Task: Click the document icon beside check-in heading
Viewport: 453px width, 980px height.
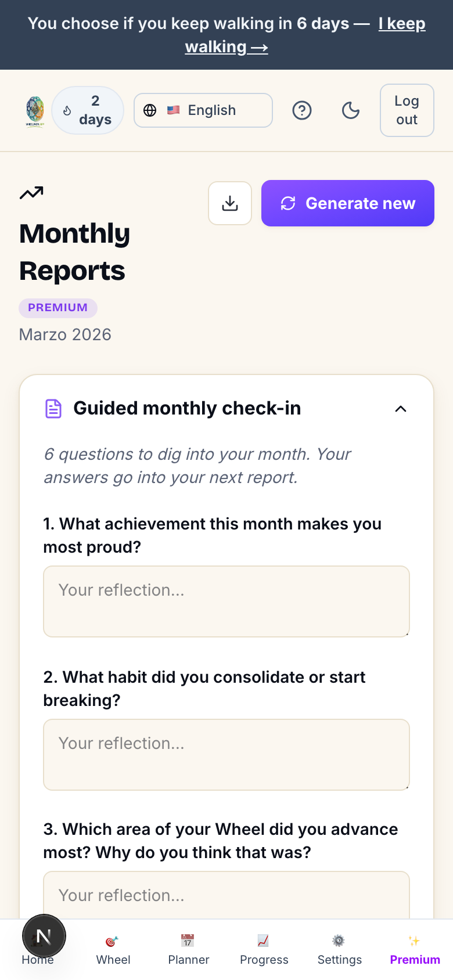Action: point(53,409)
